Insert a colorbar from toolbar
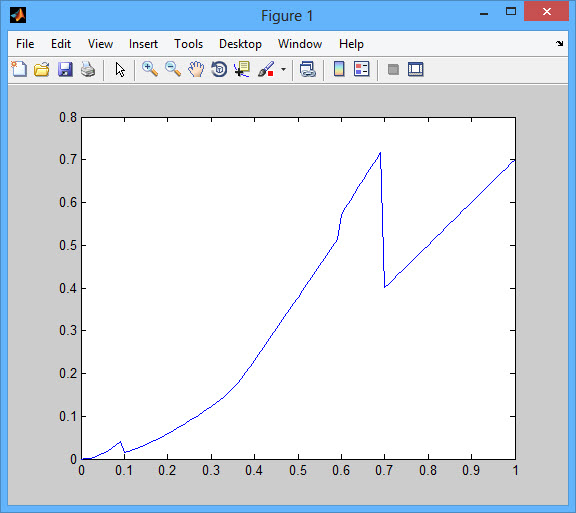 (x=339, y=69)
